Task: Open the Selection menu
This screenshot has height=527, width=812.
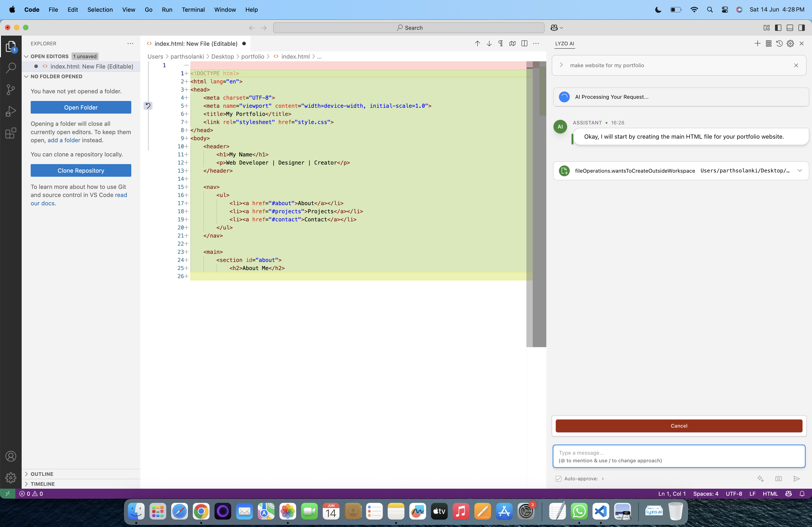Action: [x=100, y=9]
